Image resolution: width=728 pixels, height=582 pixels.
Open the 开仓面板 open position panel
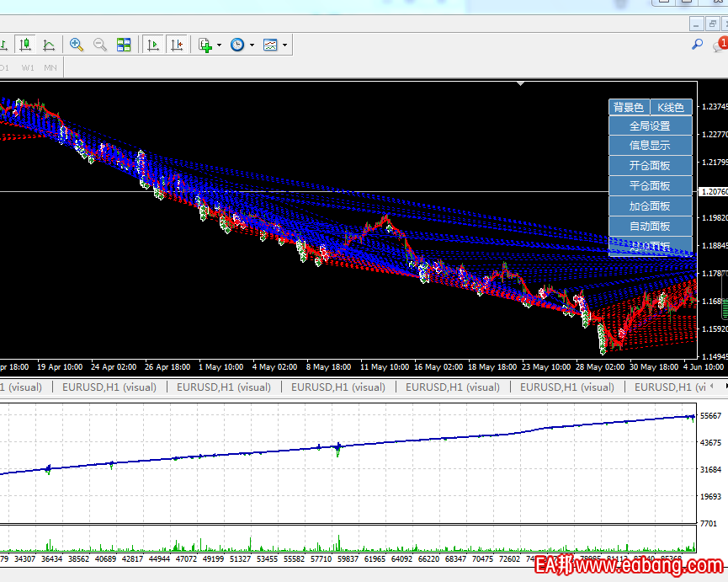tap(650, 165)
